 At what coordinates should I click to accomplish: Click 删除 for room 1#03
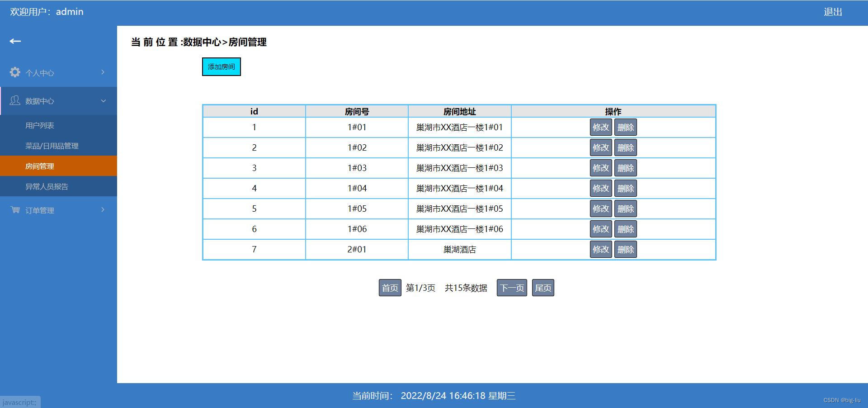626,168
